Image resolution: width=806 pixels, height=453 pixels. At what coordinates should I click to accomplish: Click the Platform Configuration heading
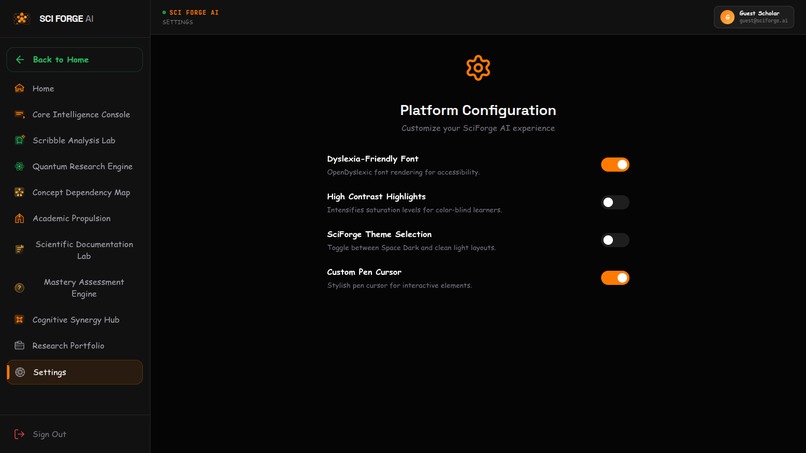[x=478, y=110]
